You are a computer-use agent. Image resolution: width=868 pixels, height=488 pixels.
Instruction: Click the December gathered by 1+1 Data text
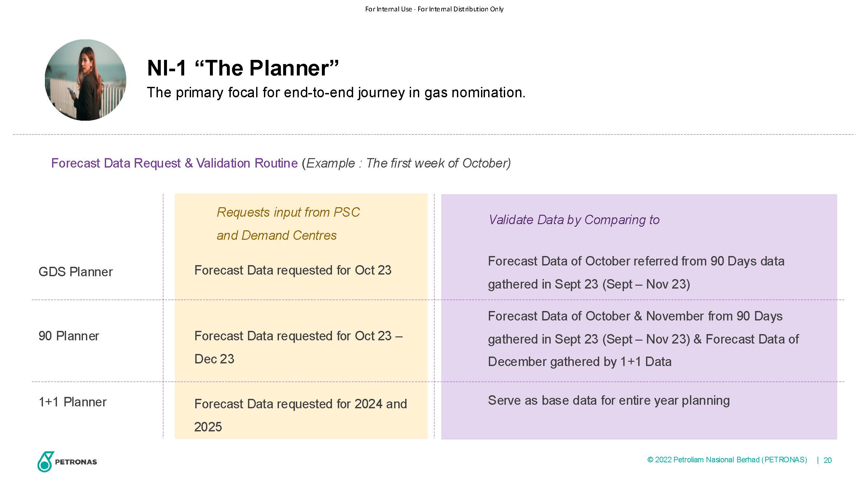point(580,362)
